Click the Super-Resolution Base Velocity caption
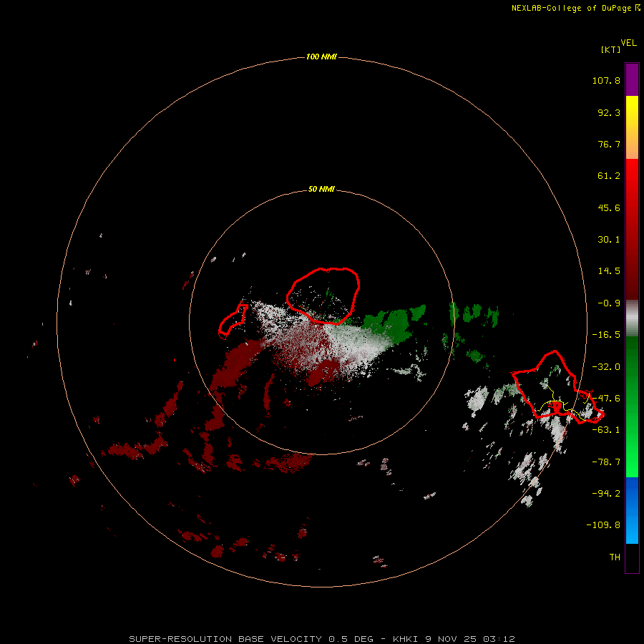Image resolution: width=644 pixels, height=644 pixels. coord(322,639)
